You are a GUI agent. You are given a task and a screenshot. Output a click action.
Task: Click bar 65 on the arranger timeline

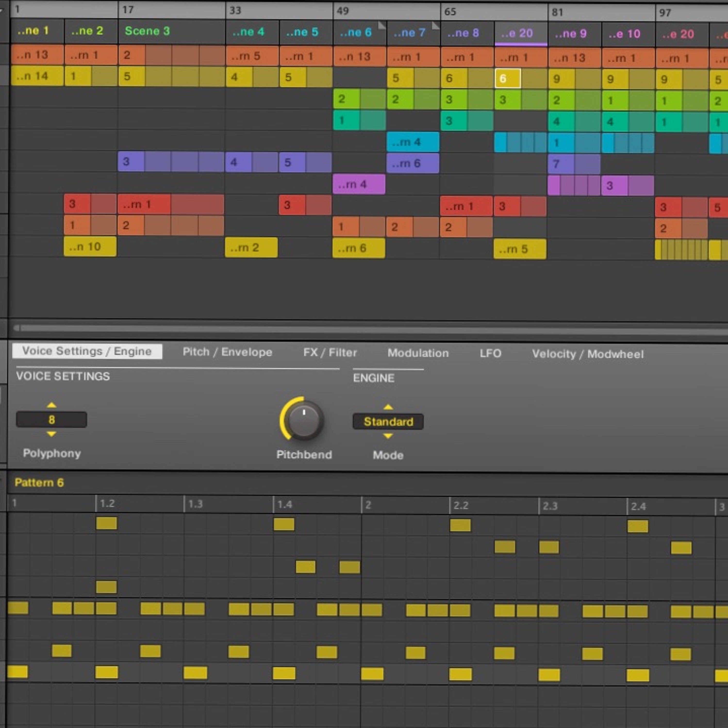click(x=450, y=11)
